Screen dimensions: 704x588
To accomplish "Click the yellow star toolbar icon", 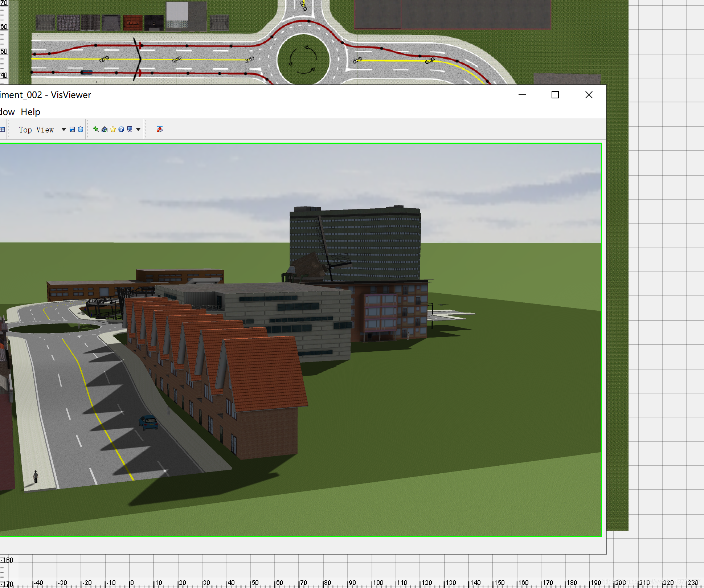I will pos(113,130).
